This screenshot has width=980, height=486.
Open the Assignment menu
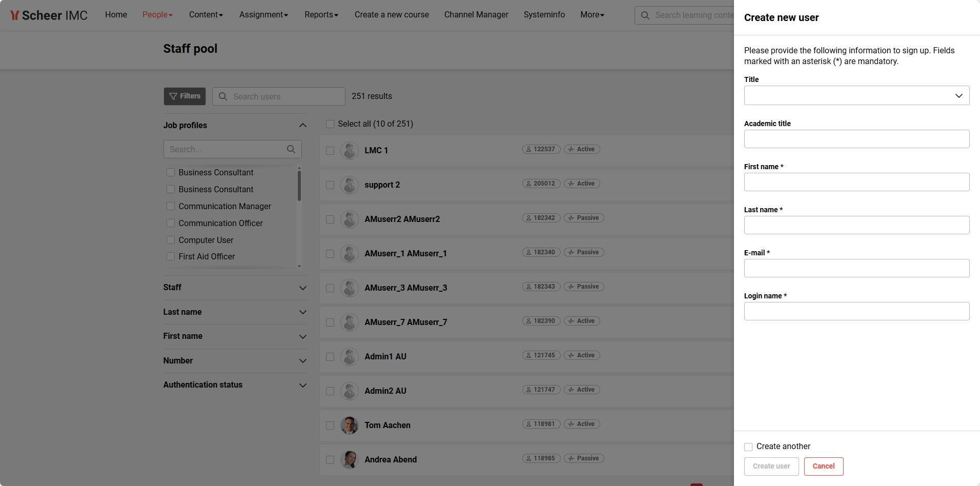tap(263, 14)
